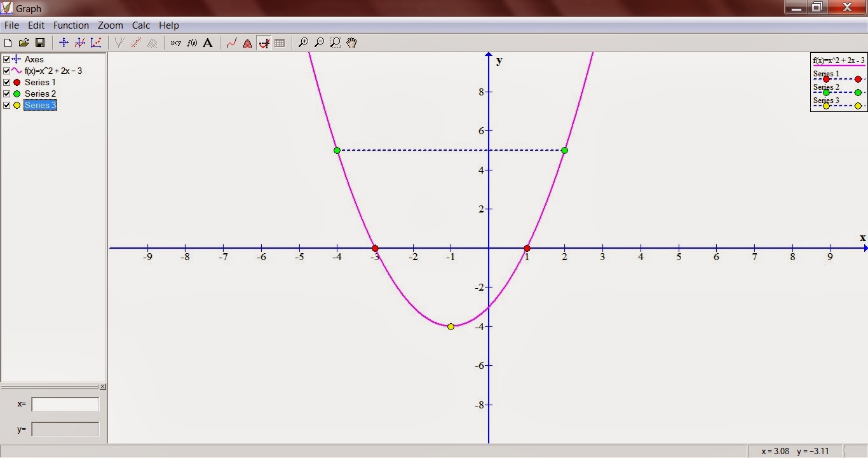Screen dimensions: 868x458
Task: Create a new graph file
Action: 8,43
